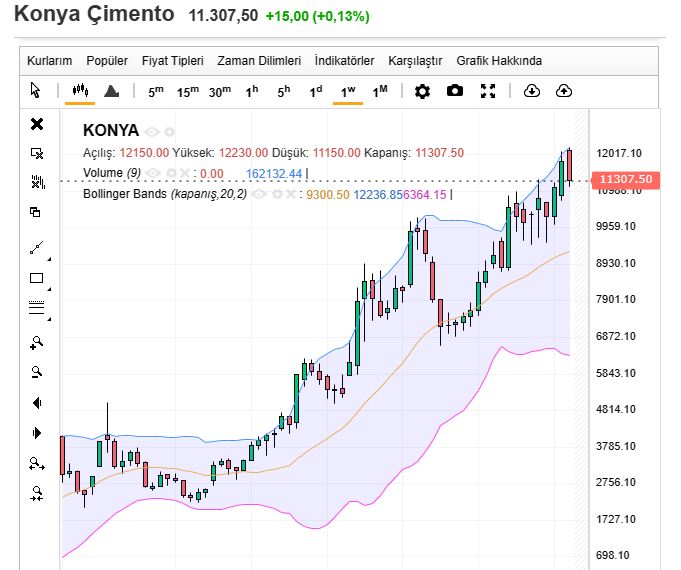681x570 pixels.
Task: Select the 15m time interval
Action: click(x=188, y=91)
